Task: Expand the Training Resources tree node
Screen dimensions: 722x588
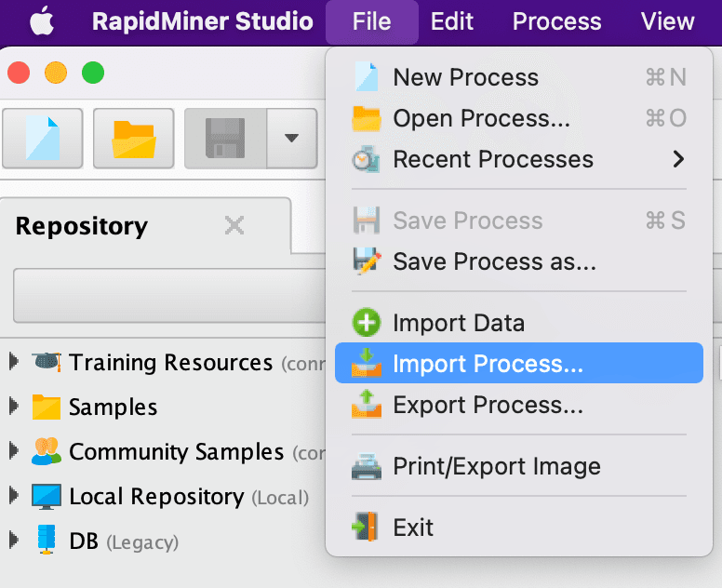Action: point(14,362)
